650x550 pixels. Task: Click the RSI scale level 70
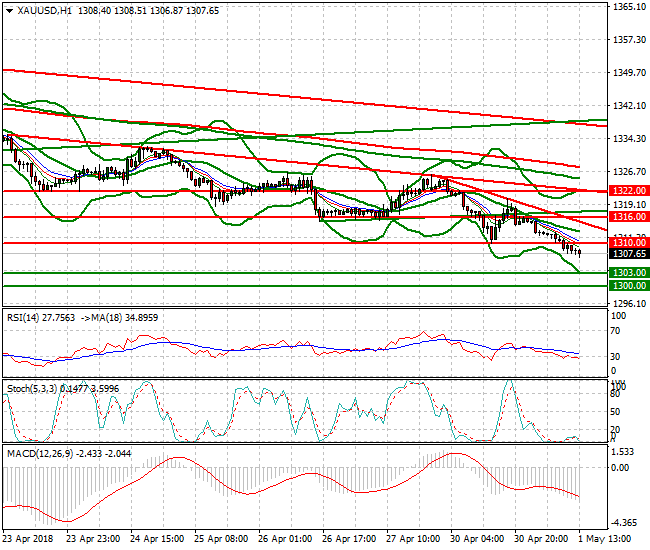616,331
